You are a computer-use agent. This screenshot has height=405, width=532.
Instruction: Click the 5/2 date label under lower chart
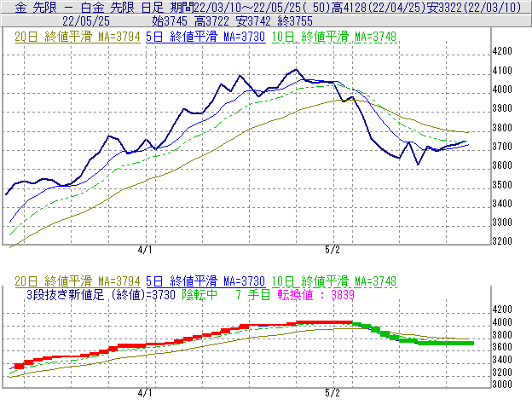[x=332, y=393]
